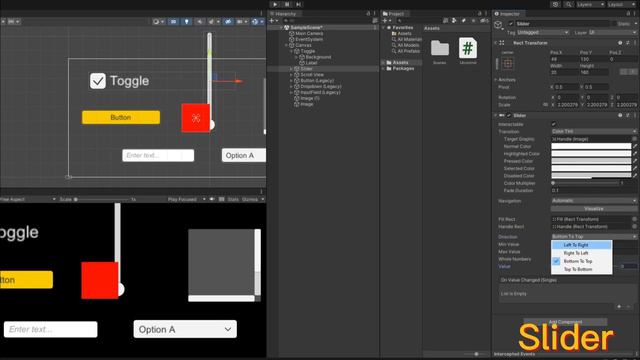Click the Normal Color swatch
This screenshot has height=360, width=640.
tap(591, 146)
